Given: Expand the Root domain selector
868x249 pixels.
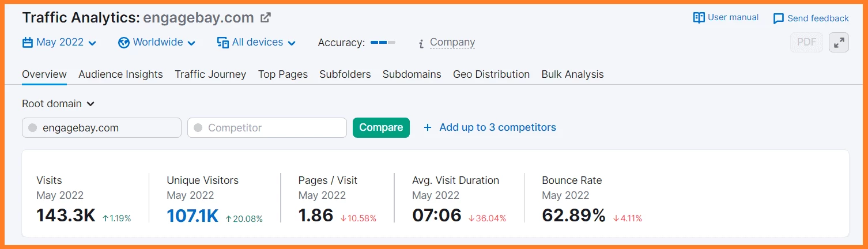Looking at the screenshot, I should pos(58,104).
